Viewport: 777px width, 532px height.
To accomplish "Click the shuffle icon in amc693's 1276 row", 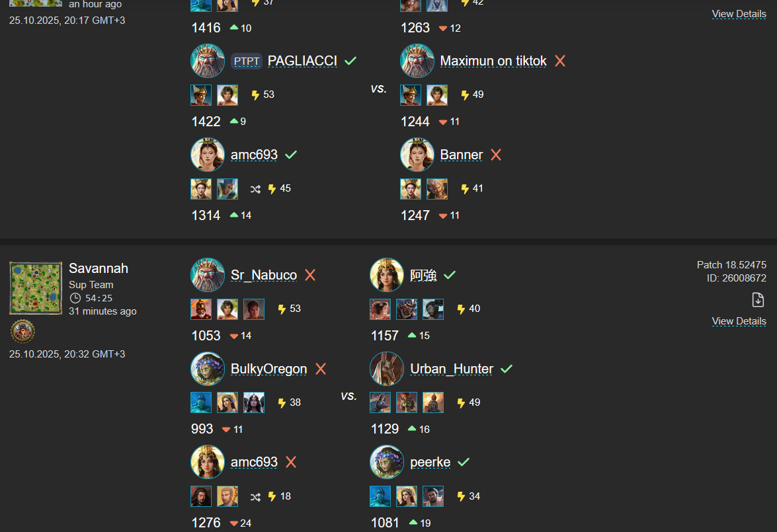I will [x=255, y=497].
